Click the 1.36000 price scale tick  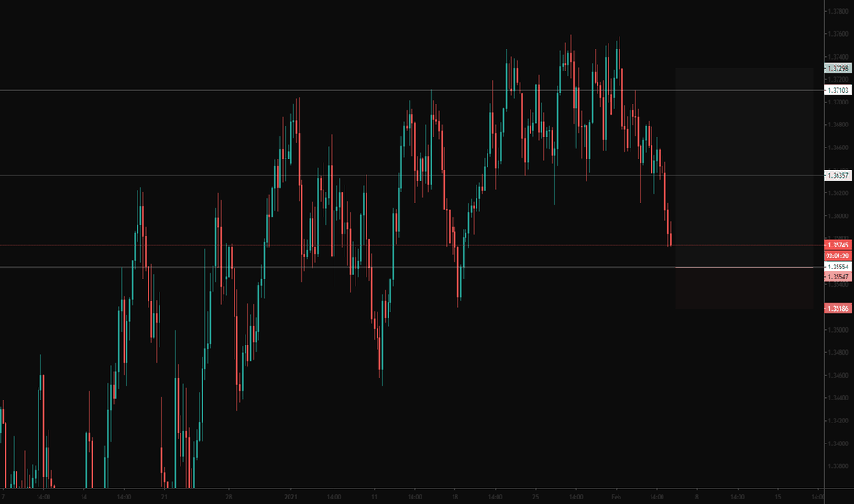click(838, 215)
